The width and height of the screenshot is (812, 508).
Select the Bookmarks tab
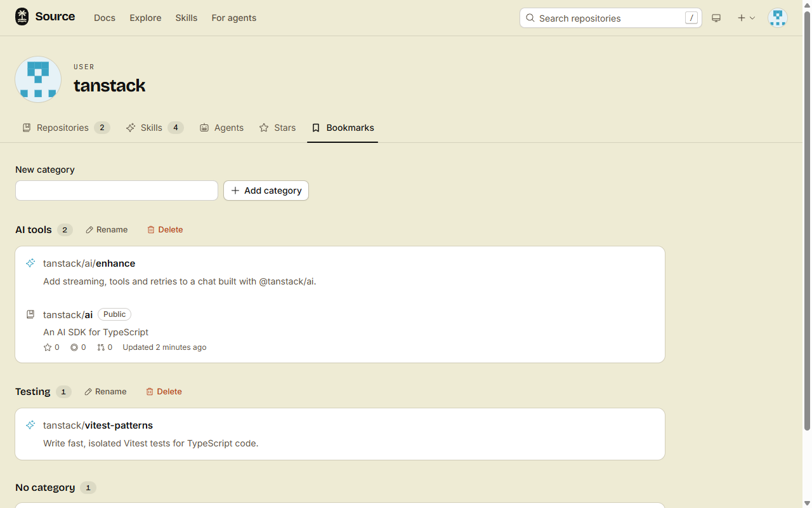point(343,128)
